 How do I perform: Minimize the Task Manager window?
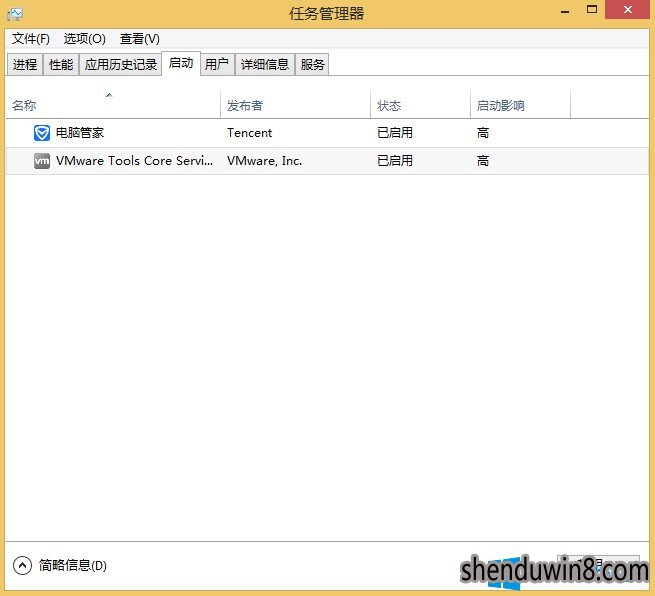point(565,10)
